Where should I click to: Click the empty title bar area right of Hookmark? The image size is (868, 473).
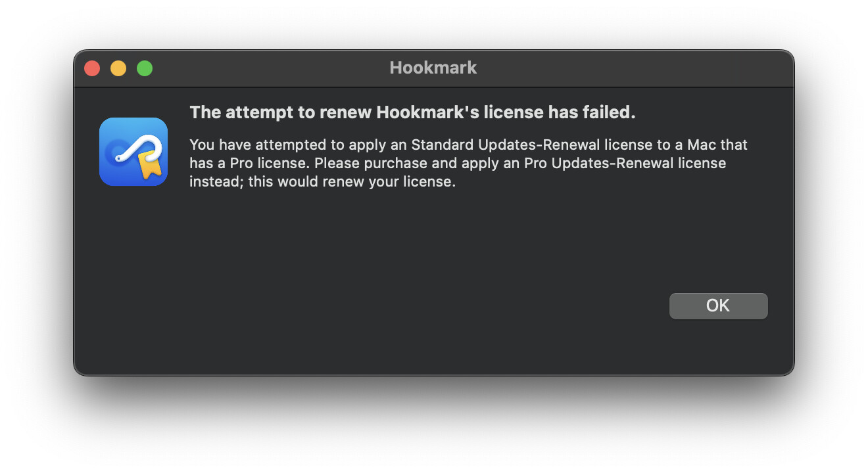tap(625, 68)
